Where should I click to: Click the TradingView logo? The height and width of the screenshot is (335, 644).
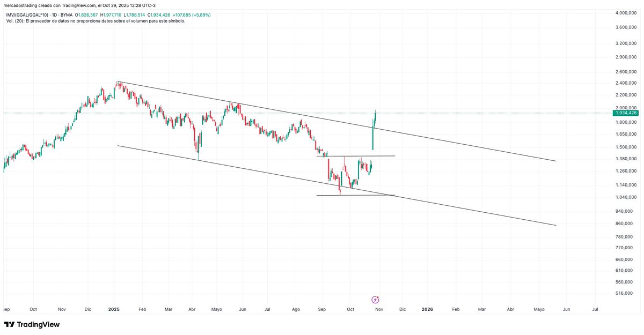click(32, 325)
